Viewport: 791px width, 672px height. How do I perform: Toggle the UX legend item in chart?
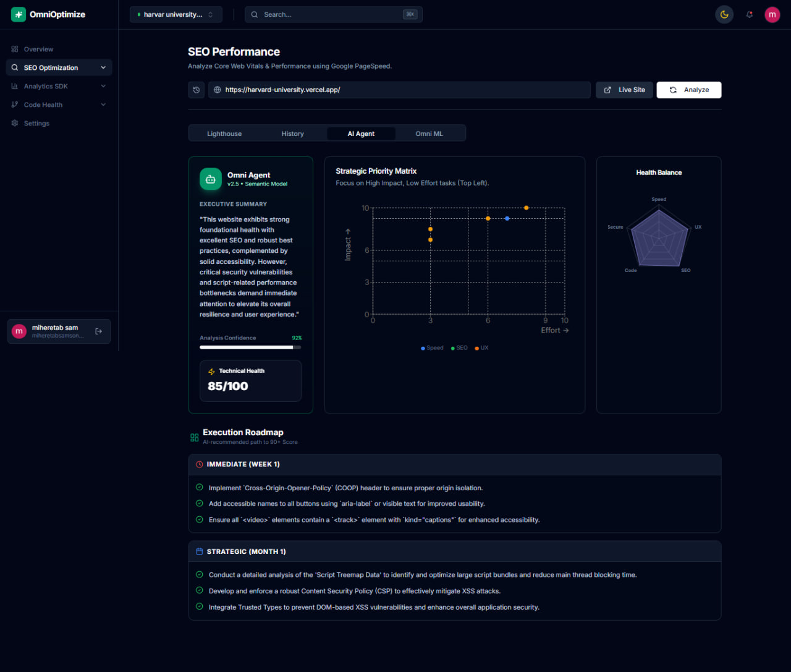[481, 348]
